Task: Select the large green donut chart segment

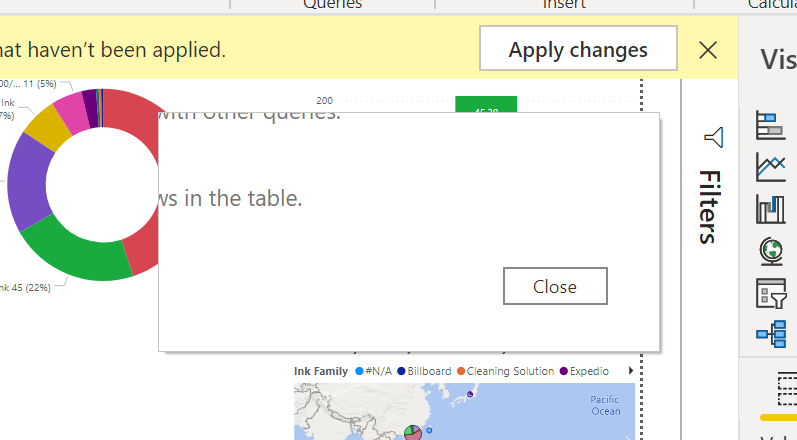Action: [x=79, y=252]
